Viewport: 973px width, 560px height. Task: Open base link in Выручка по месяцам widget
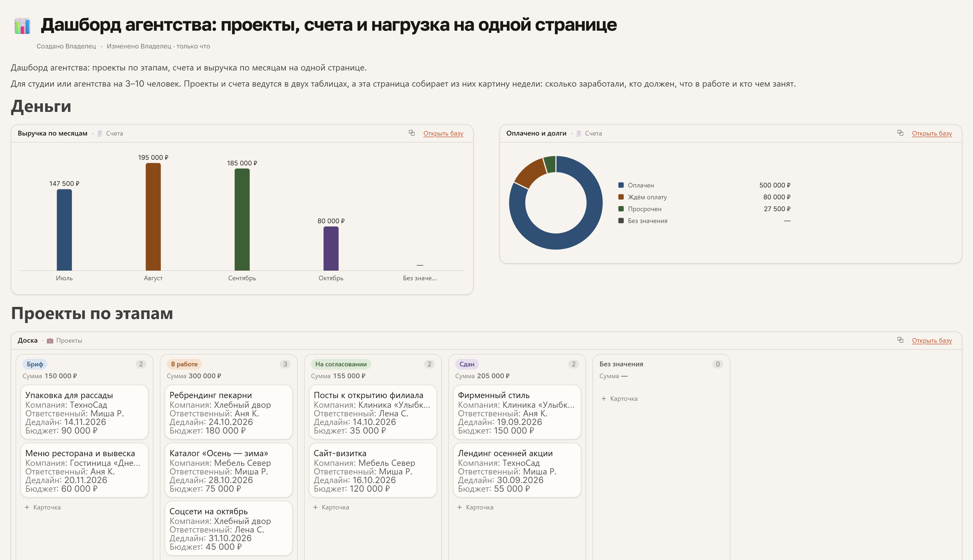[443, 133]
